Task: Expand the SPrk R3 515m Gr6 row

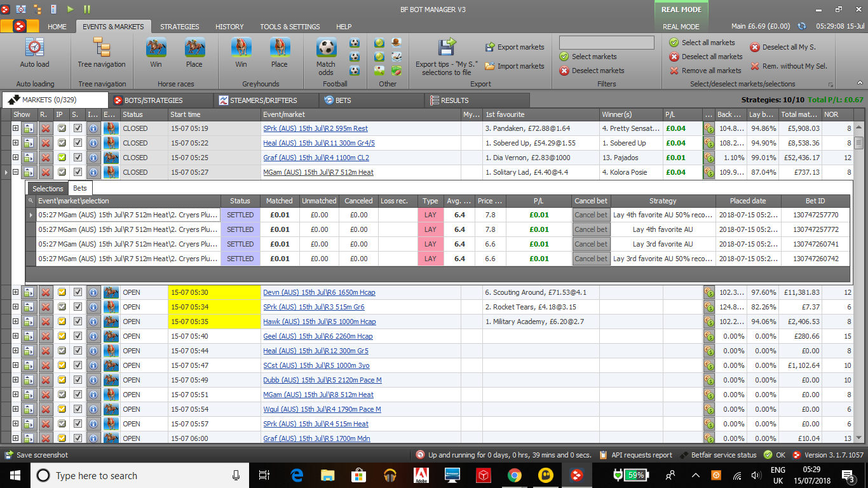Action: tap(16, 307)
